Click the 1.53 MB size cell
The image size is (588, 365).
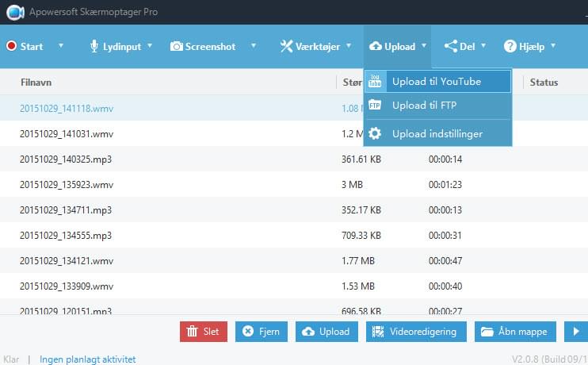(x=358, y=286)
